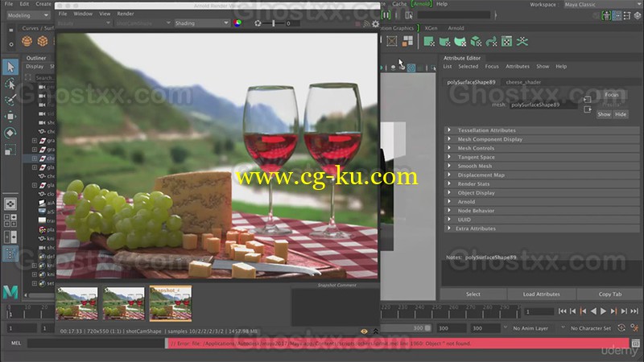Image resolution: width=644 pixels, height=362 pixels.
Task: Pick the Move tool in toolbox
Action: coord(10,117)
